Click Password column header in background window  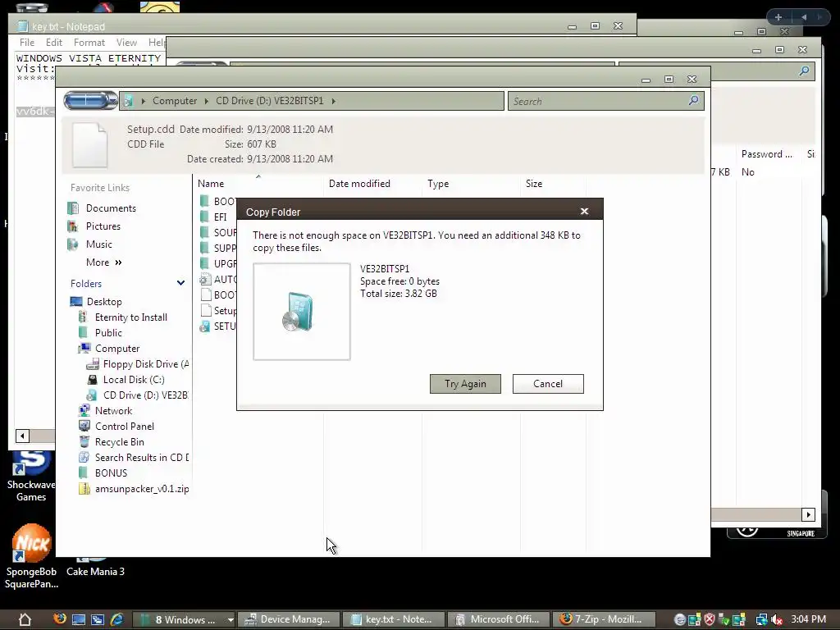tap(767, 154)
